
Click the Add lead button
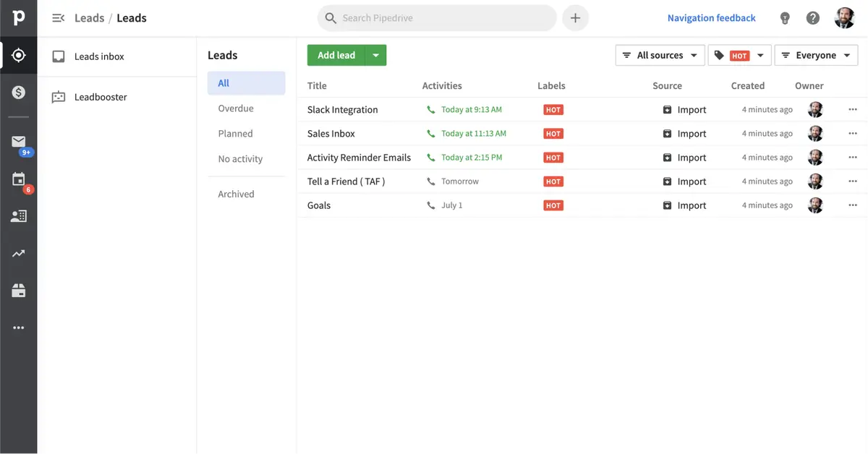click(x=336, y=56)
